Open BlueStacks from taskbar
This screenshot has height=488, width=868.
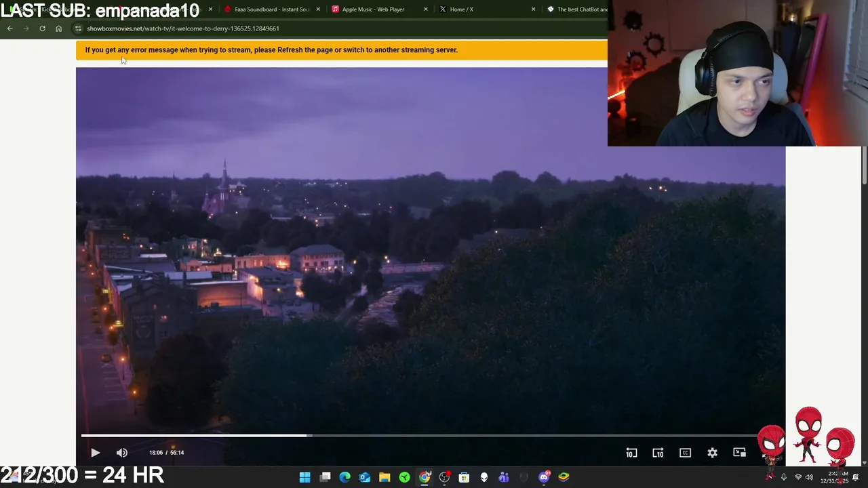[564, 477]
